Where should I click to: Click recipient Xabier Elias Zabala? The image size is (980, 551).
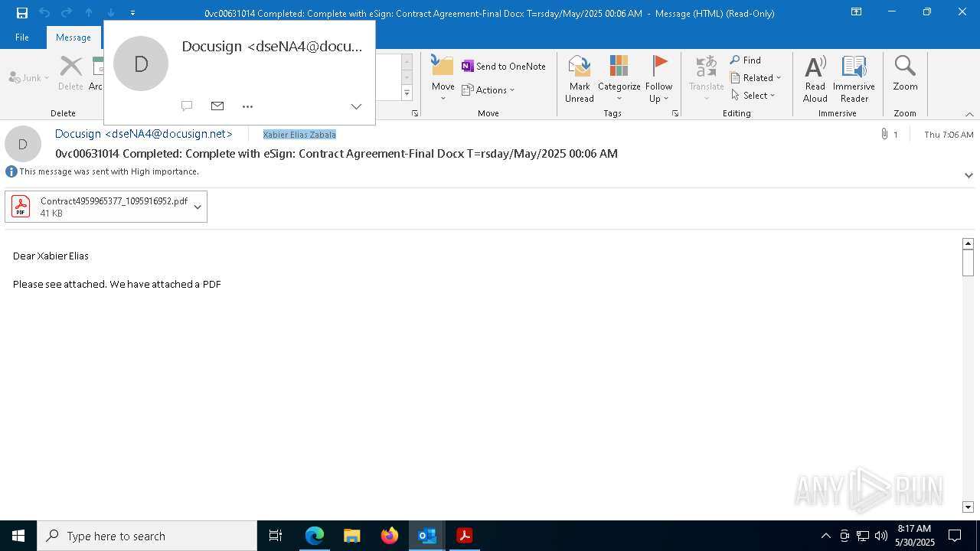click(x=299, y=135)
